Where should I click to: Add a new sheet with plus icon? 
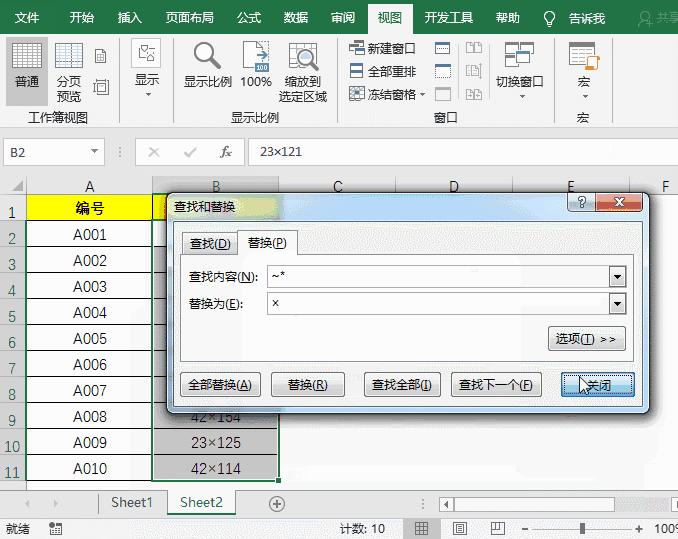coord(277,504)
